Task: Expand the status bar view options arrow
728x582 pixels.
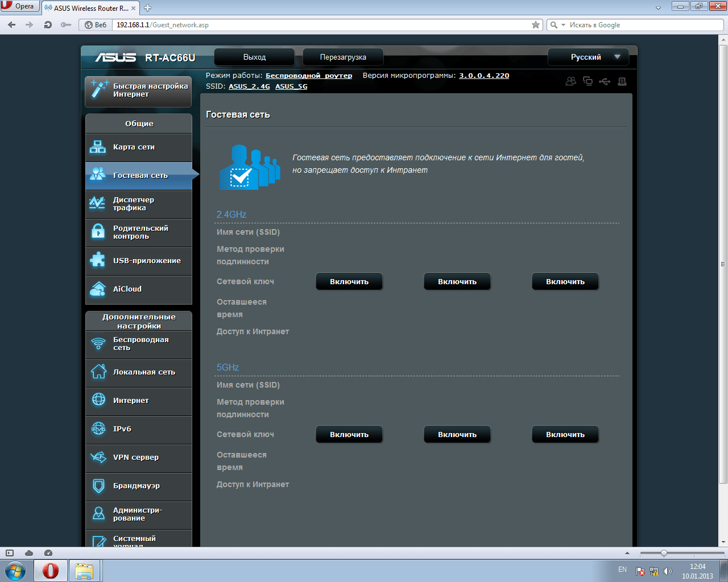Action: (627, 553)
